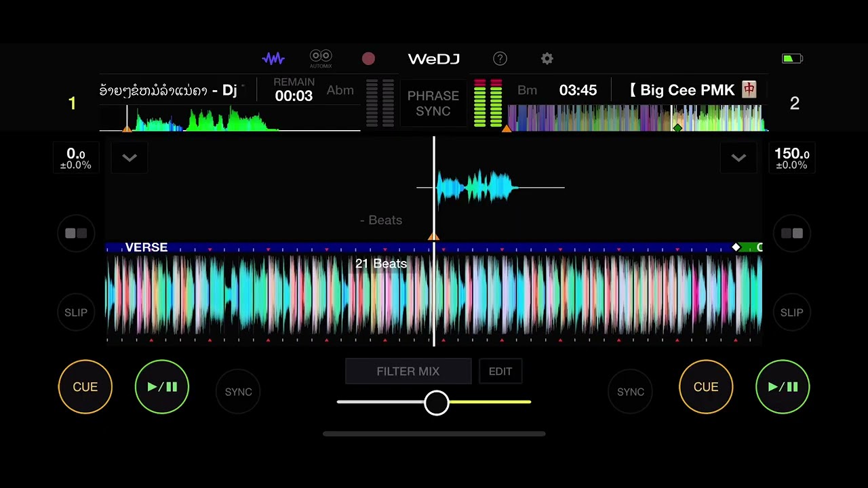Toggle deck 2 03:45 time display

coord(578,90)
